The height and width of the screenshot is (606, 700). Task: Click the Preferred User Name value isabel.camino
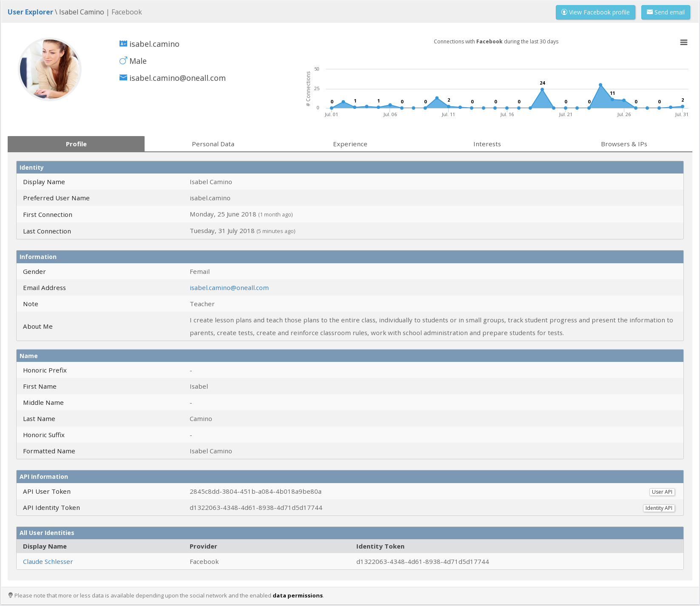210,198
